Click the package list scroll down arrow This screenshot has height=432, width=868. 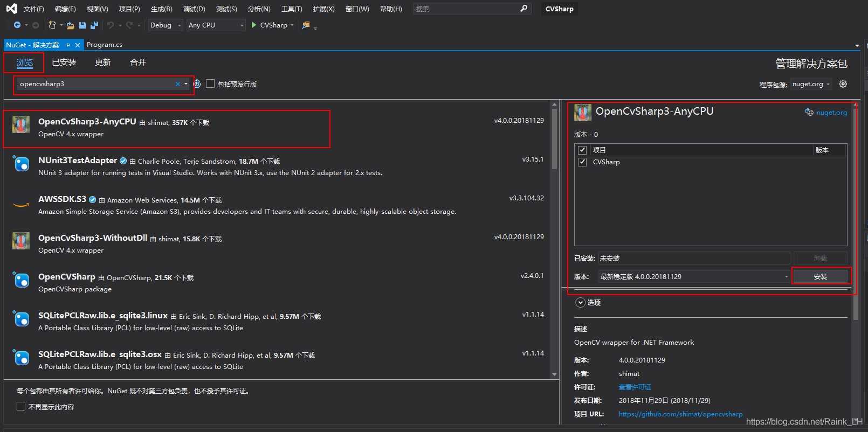tap(554, 374)
